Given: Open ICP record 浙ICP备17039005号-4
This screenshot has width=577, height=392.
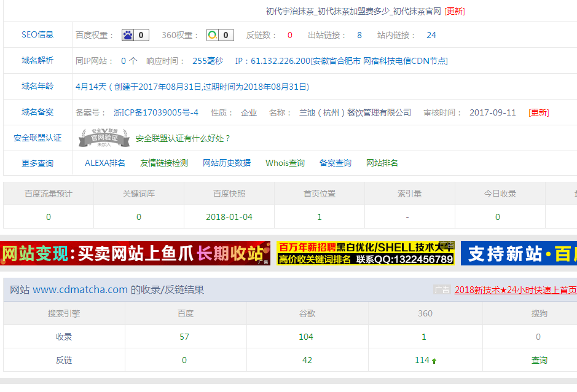Looking at the screenshot, I should [156, 112].
